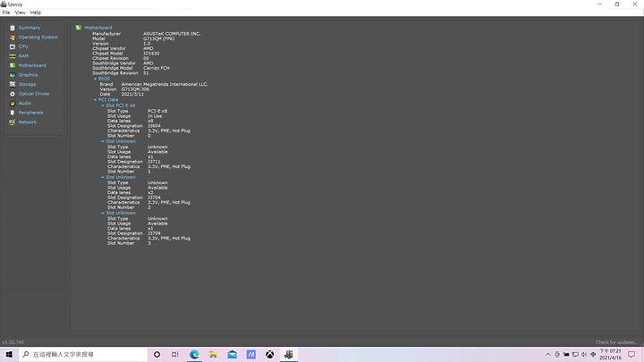Collapse the Slot Unknown node above designation J3704
This screenshot has width=644, height=362.
click(x=103, y=177)
